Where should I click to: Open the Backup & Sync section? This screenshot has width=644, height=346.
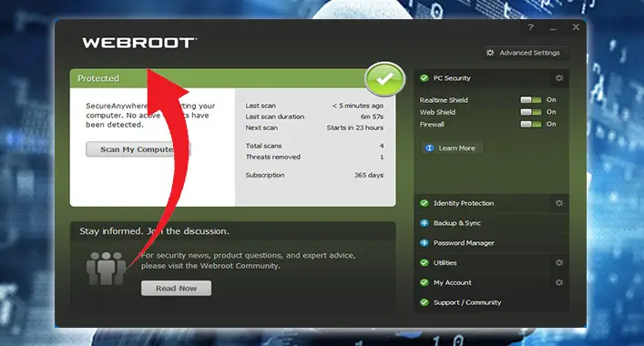pos(457,223)
